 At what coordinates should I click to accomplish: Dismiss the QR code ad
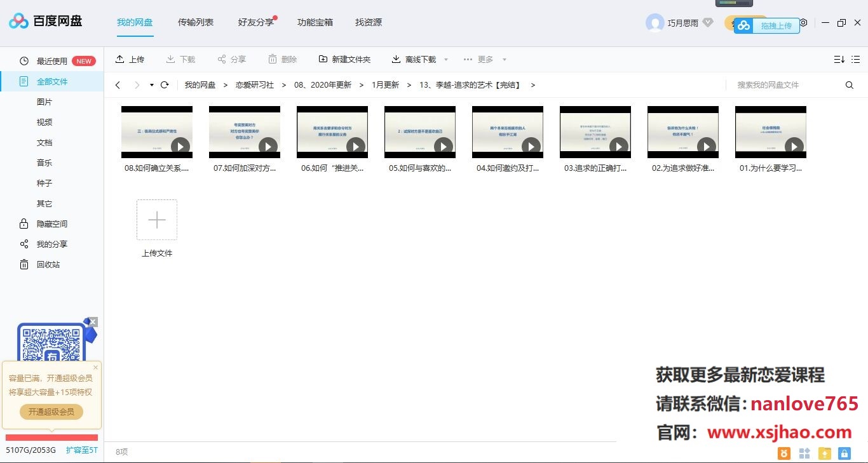click(93, 322)
